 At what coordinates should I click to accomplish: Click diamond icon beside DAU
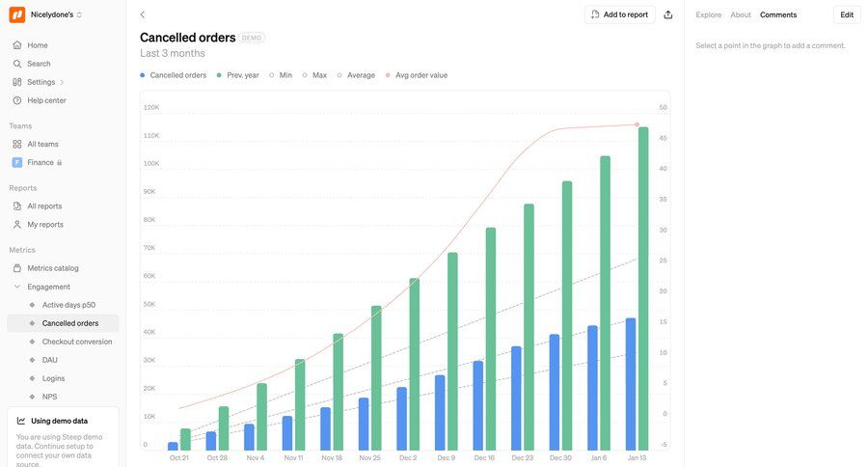[32, 360]
